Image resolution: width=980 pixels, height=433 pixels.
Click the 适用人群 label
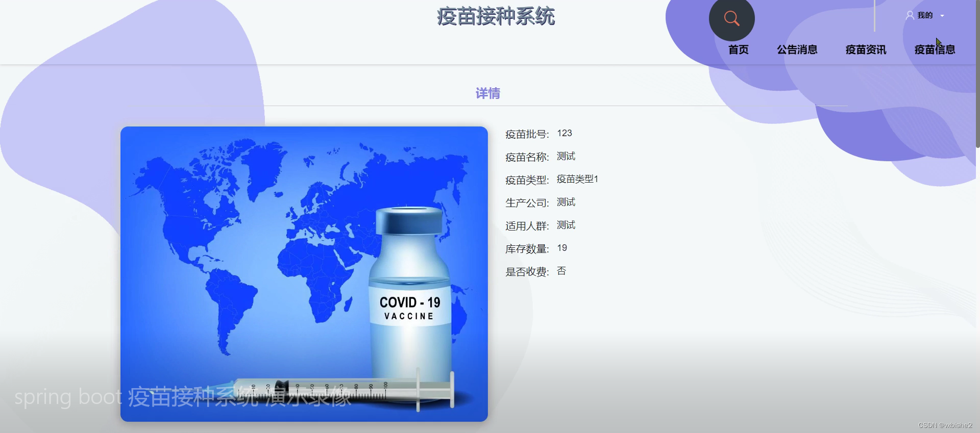click(527, 226)
